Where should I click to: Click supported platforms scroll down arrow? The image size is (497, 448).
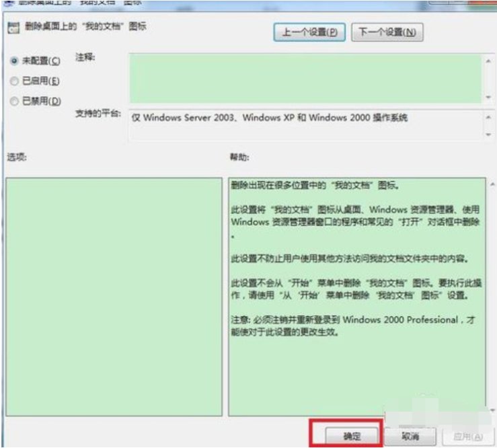[x=488, y=135]
